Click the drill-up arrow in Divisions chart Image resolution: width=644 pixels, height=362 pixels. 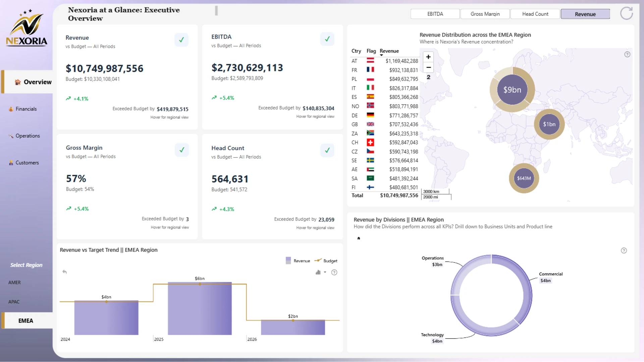(359, 238)
